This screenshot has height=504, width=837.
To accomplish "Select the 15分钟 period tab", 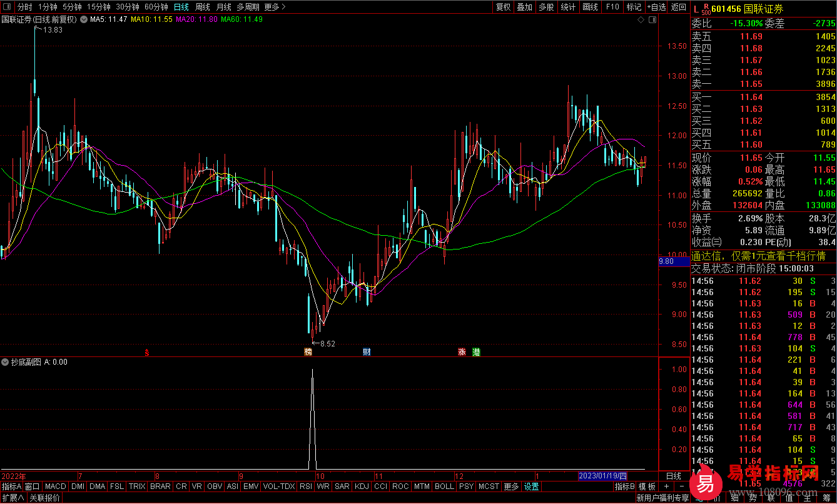I will [98, 7].
